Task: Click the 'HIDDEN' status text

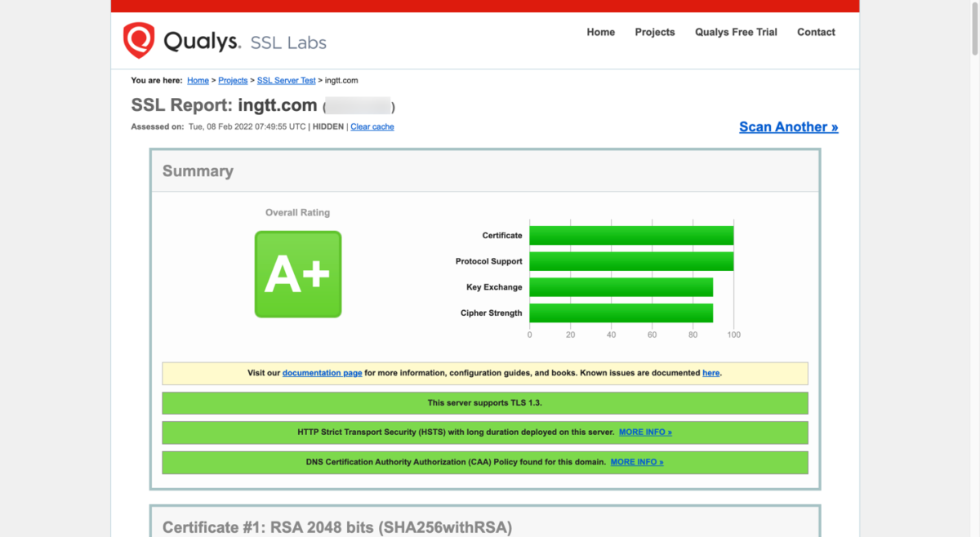Action: (328, 127)
